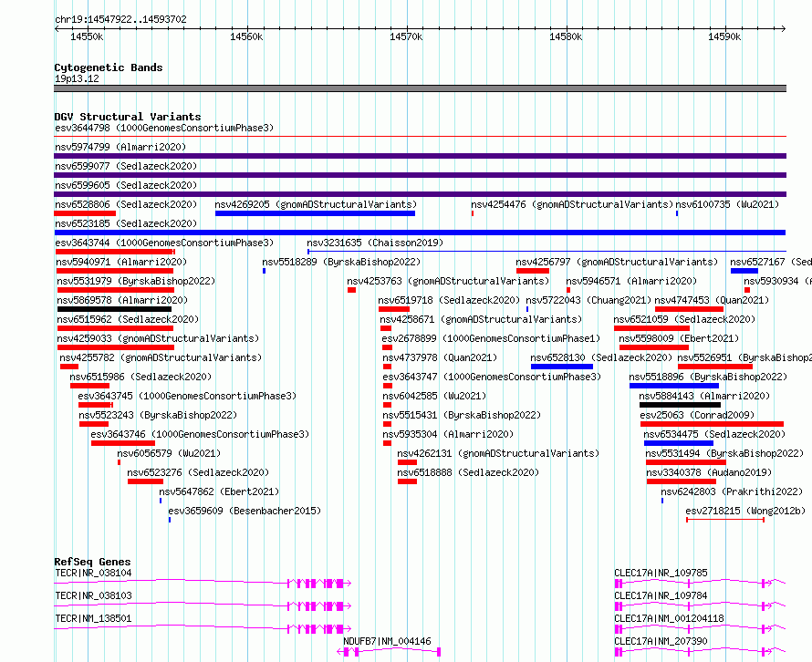Image resolution: width=812 pixels, height=662 pixels.
Task: Select the nsv5974799 Almarri2020 variant label
Action: (x=120, y=147)
